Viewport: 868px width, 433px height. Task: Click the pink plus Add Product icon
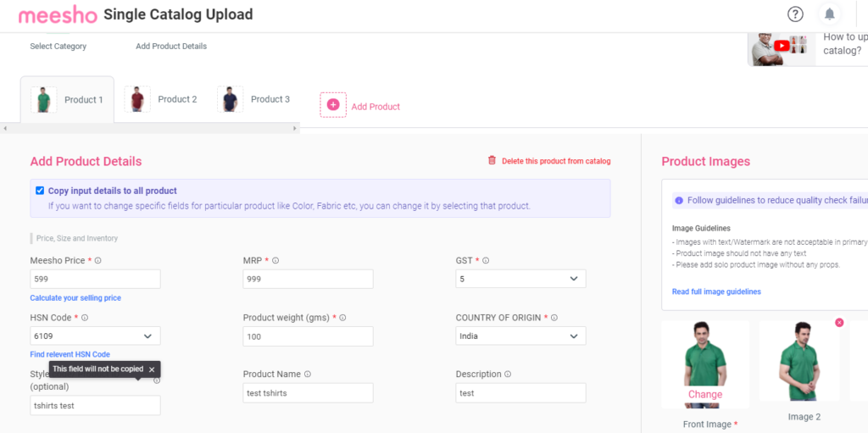332,105
